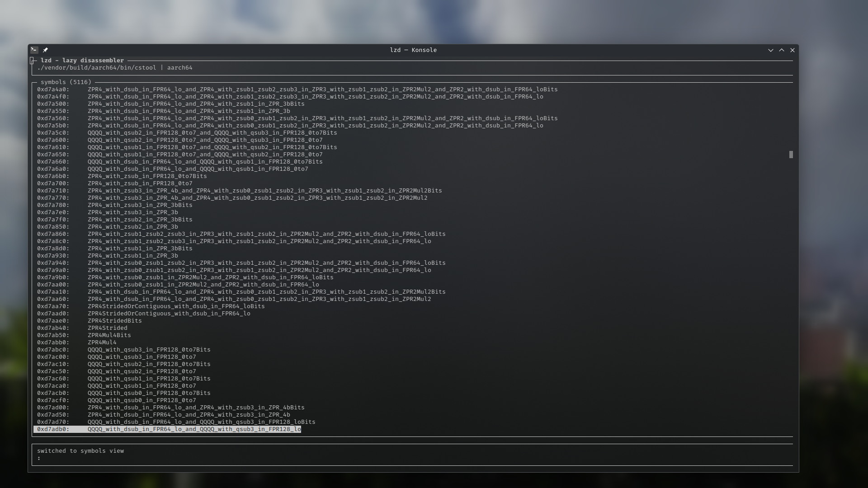Click the cstool binary path text
The image size is (868, 488).
(x=97, y=68)
